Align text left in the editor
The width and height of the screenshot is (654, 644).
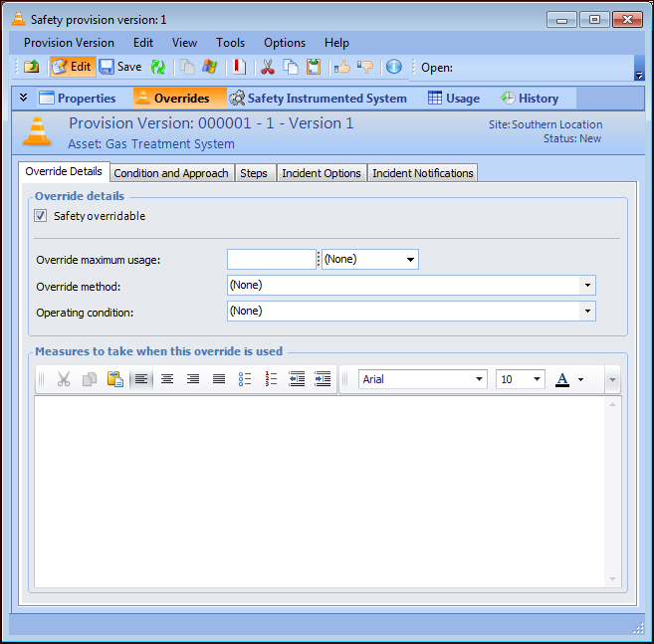click(x=141, y=379)
